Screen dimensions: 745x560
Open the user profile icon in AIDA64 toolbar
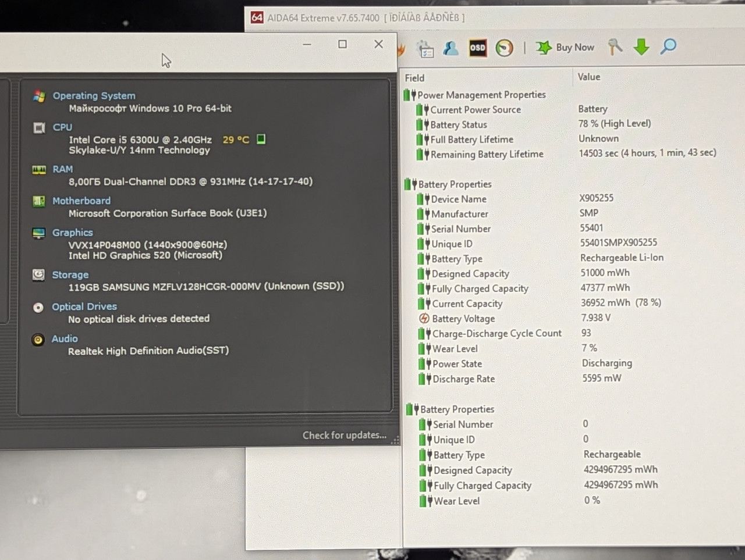coord(450,48)
